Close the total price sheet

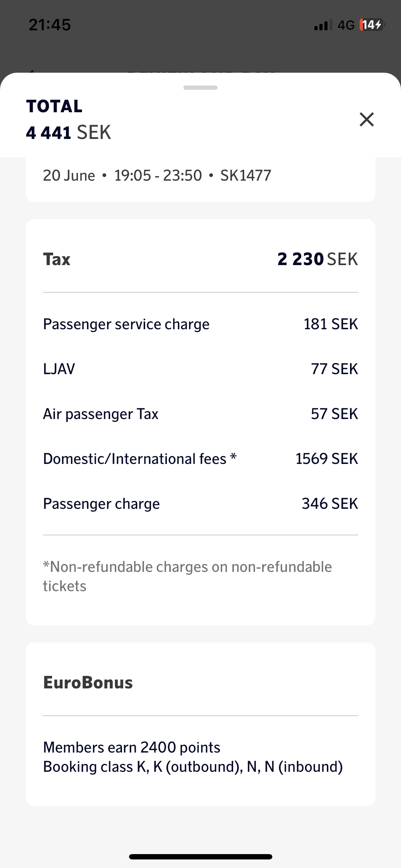[x=366, y=119]
